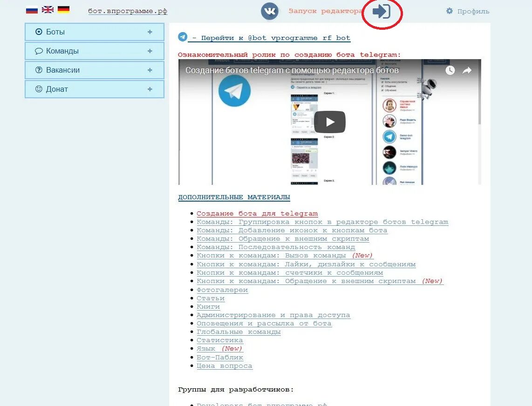Click the video share arrow icon
The width and height of the screenshot is (532, 406).
coord(467,70)
